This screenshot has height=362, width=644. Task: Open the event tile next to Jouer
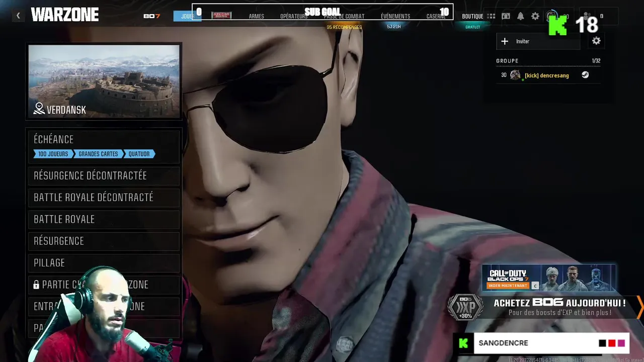coord(221,16)
